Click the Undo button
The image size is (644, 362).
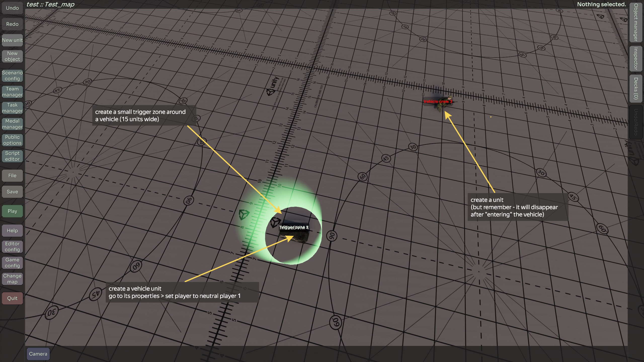click(12, 8)
